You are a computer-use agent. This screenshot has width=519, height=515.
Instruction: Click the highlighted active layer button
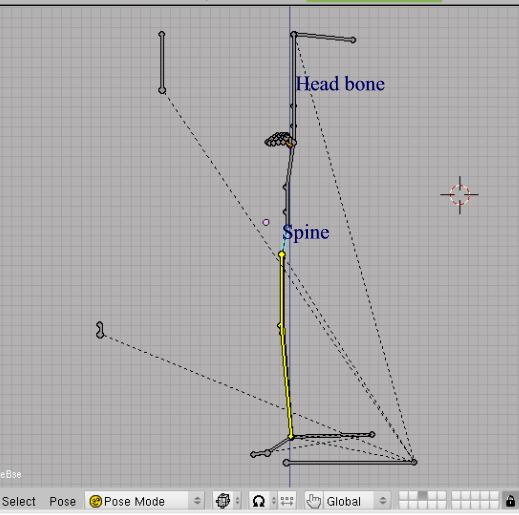pyautogui.click(x=422, y=496)
